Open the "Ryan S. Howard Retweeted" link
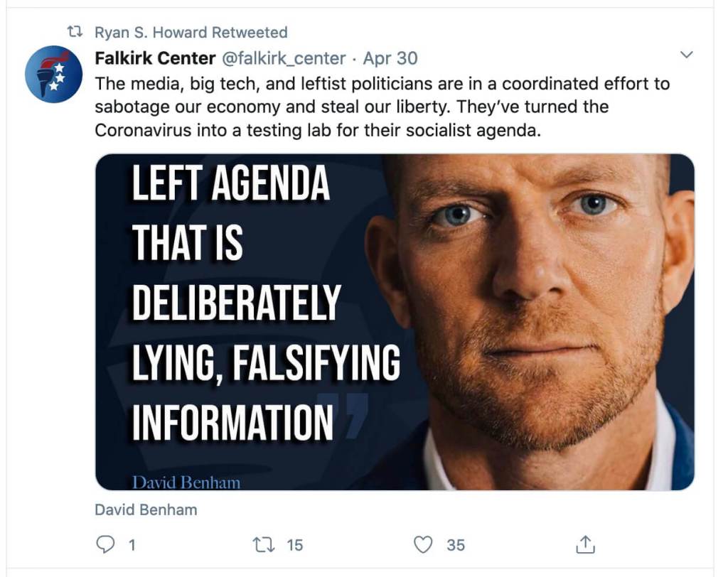The width and height of the screenshot is (728, 577). tap(191, 32)
